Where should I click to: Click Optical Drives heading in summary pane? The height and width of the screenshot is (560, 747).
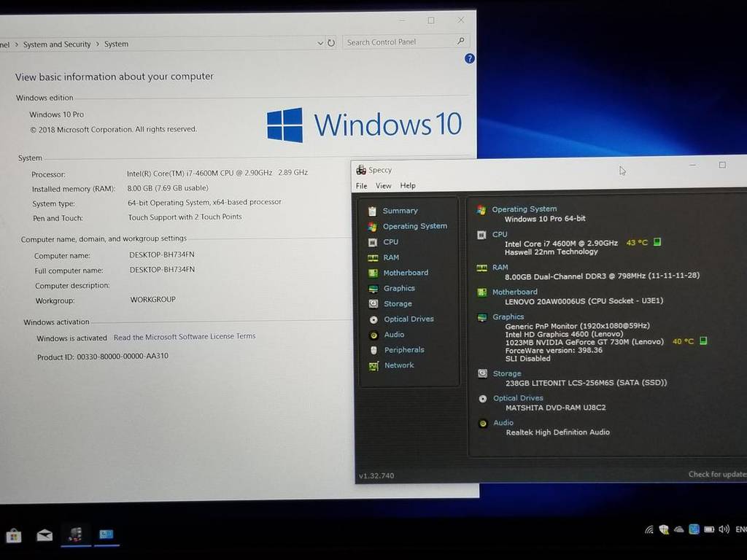coord(518,398)
